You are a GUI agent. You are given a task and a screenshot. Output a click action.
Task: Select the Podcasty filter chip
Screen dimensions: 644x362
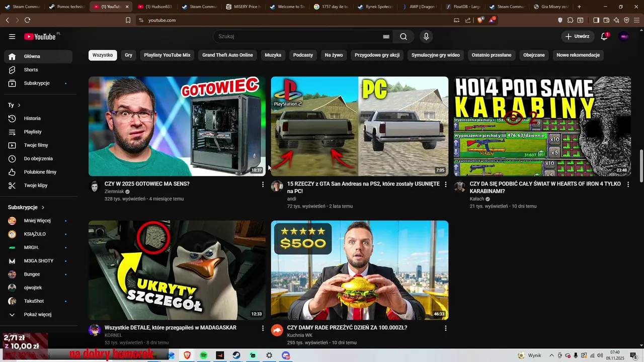303,55
